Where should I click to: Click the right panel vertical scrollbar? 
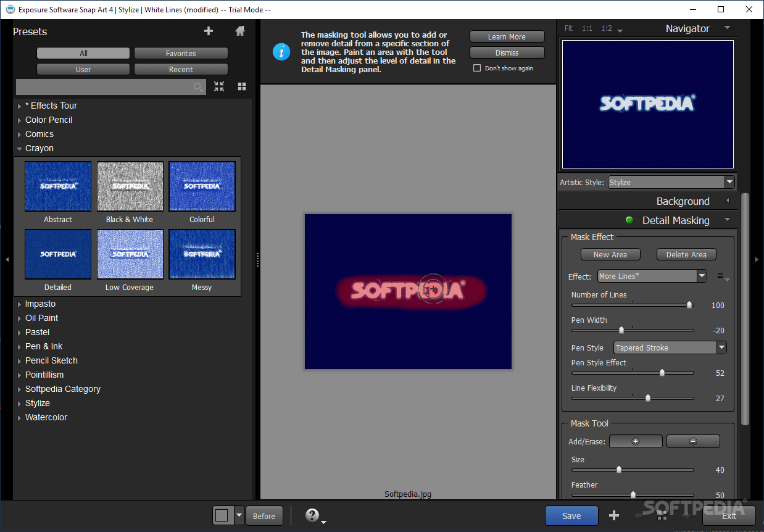click(745, 309)
